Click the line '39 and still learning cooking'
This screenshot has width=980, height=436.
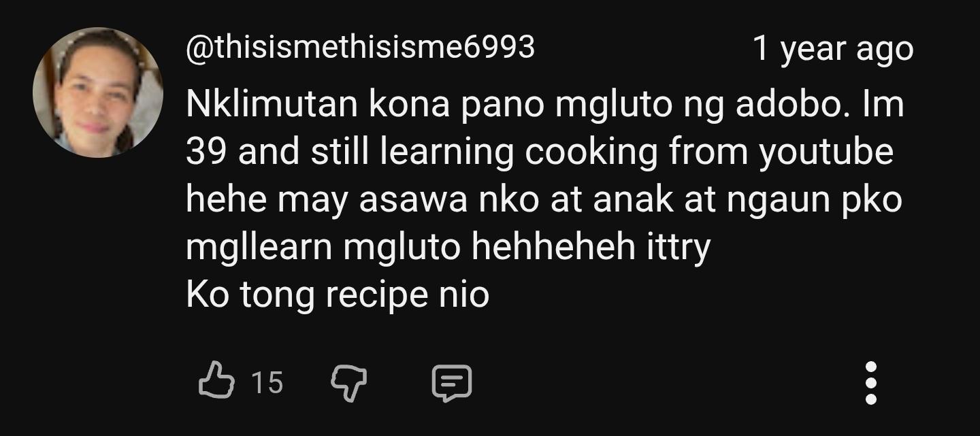(x=422, y=152)
